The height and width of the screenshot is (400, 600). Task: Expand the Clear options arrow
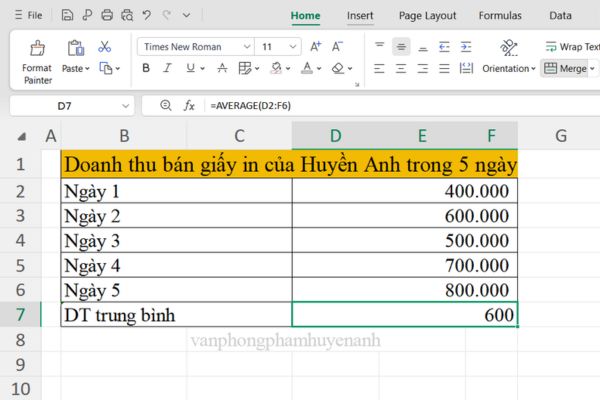350,69
